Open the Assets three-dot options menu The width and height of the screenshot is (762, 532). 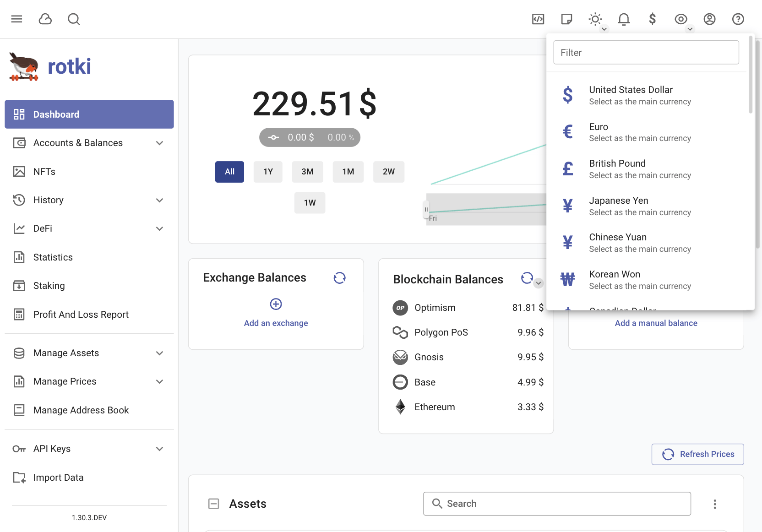(x=715, y=504)
